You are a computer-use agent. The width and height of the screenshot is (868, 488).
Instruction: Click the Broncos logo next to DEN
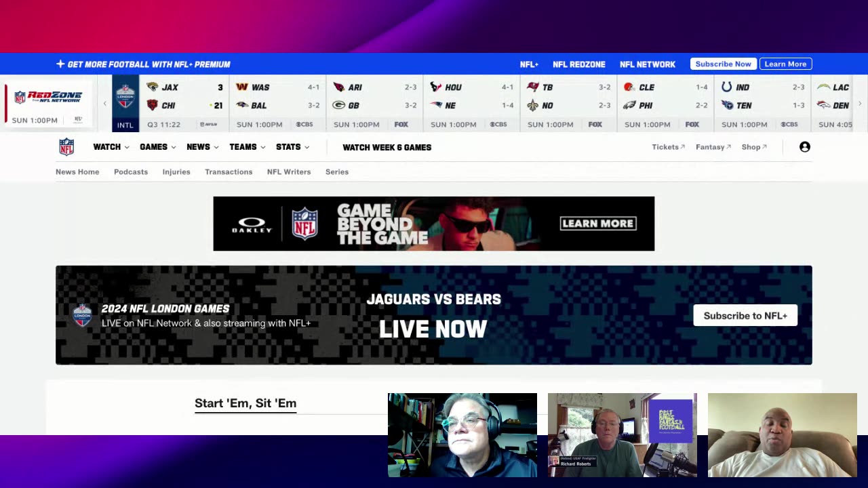tap(823, 105)
